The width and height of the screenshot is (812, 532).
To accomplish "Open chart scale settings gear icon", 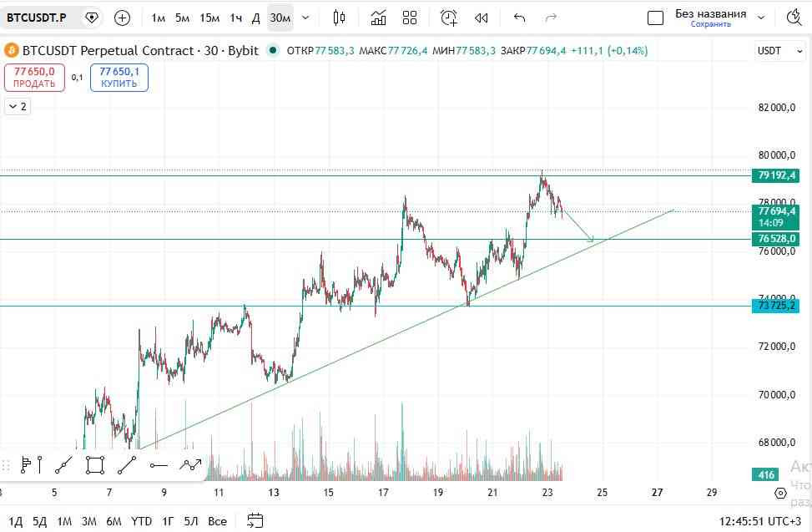I will [780, 493].
